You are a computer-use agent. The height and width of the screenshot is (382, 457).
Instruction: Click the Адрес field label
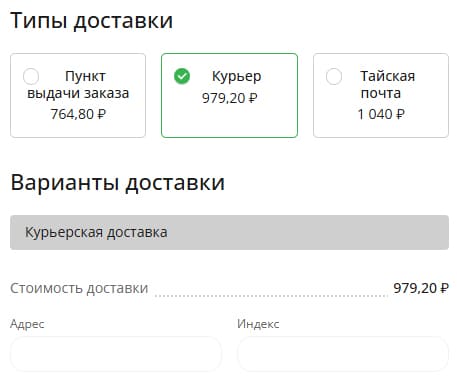[27, 324]
